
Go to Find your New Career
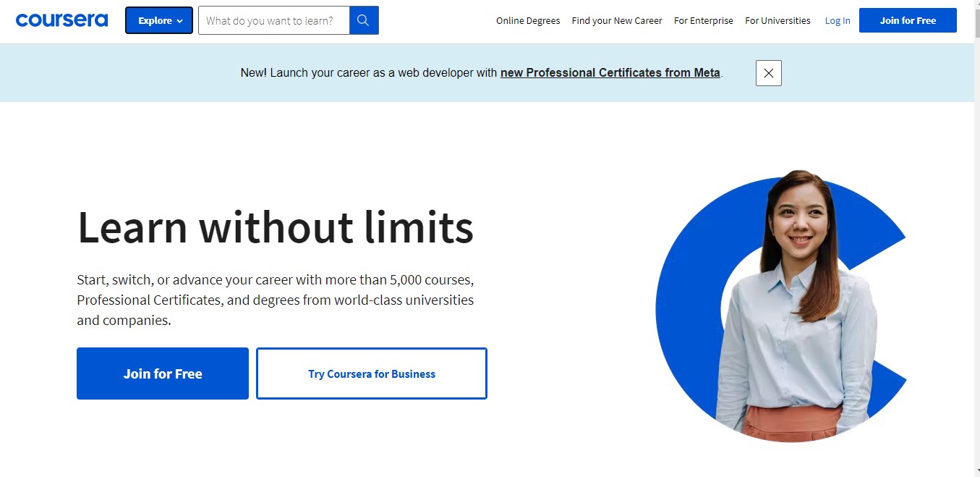click(x=617, y=20)
